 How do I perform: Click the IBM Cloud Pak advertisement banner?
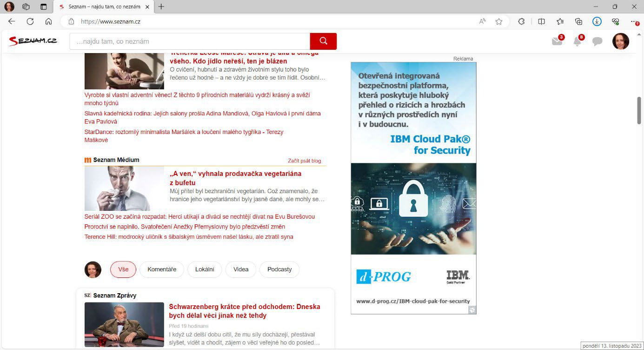click(x=413, y=188)
